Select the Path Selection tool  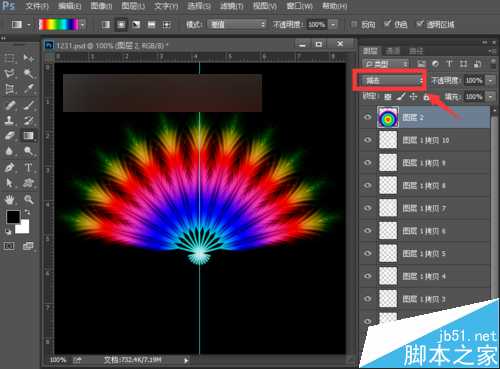coord(9,183)
